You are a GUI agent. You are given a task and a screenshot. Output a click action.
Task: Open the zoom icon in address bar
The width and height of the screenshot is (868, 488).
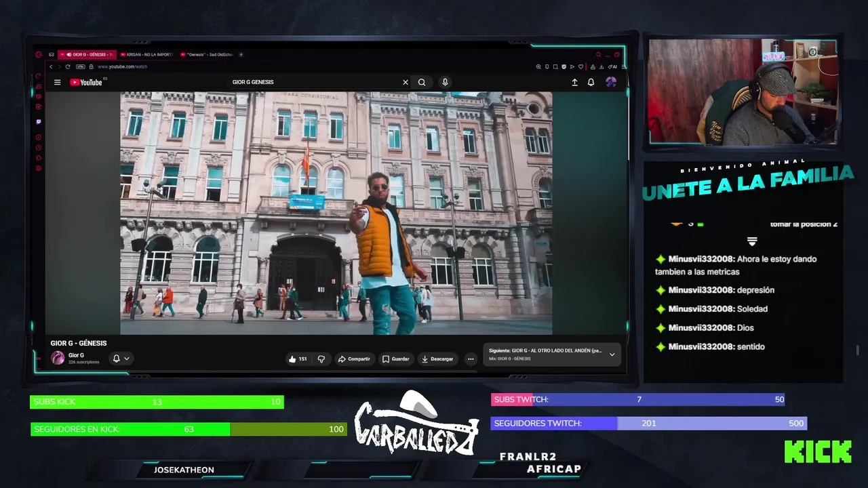[538, 66]
